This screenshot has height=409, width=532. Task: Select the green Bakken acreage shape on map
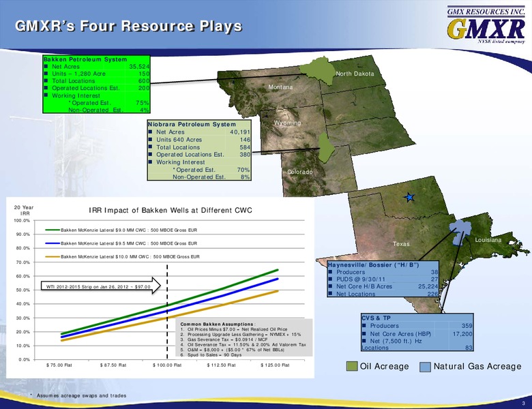click(x=318, y=71)
